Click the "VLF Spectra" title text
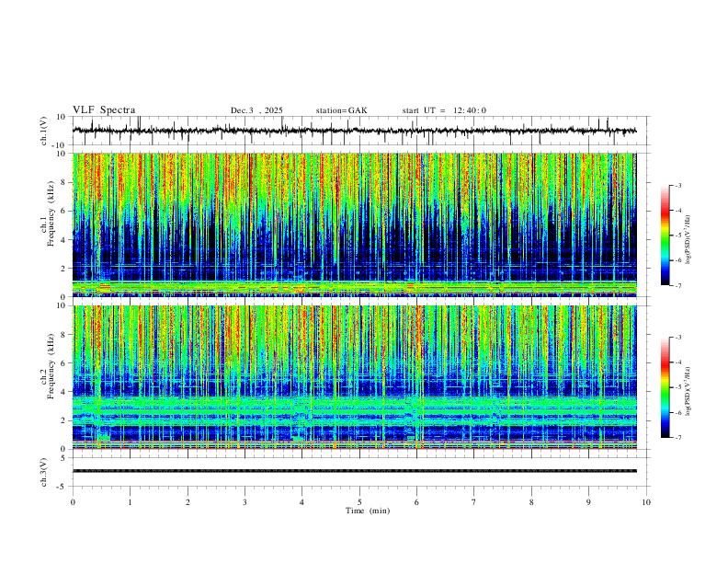 coord(104,110)
